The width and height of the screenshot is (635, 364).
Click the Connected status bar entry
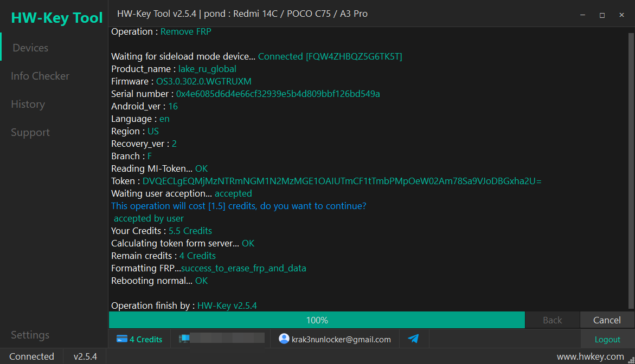[x=31, y=356]
